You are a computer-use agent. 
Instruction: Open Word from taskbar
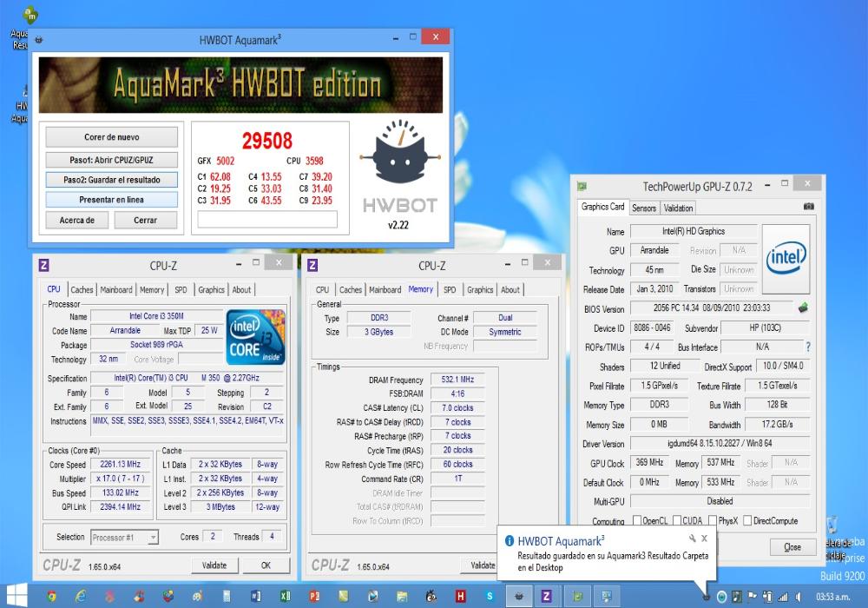click(256, 596)
